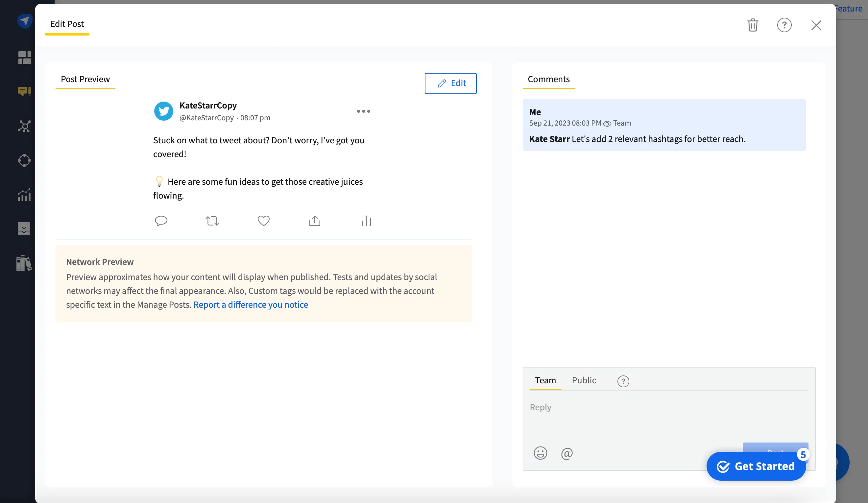
Task: Click the share upload icon under tweet
Action: 314,221
